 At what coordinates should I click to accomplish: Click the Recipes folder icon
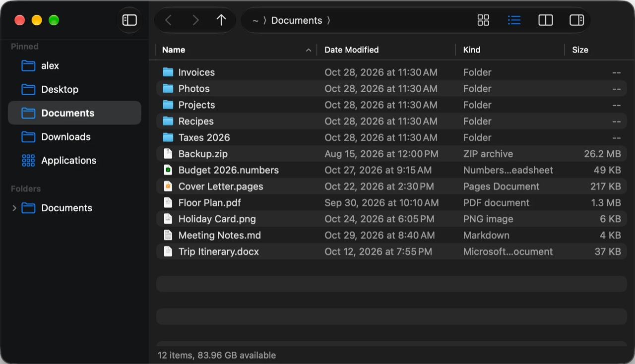[168, 121]
